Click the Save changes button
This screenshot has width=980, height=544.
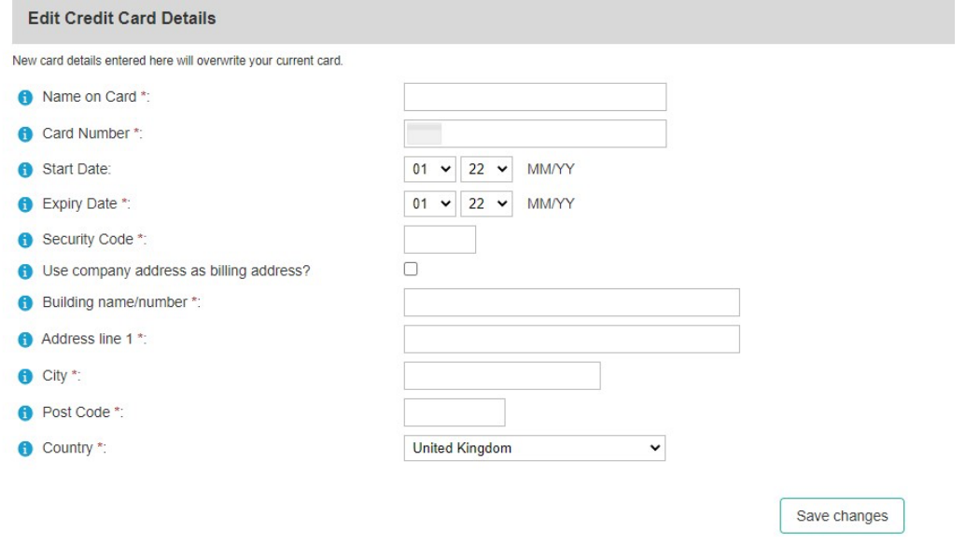pyautogui.click(x=842, y=516)
